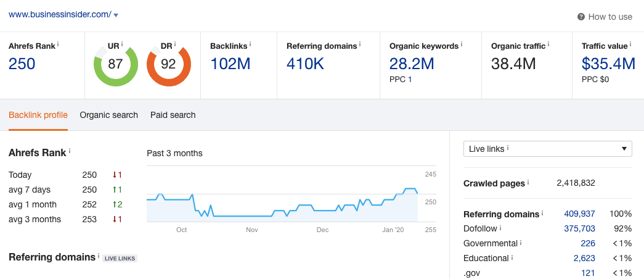The height and width of the screenshot is (279, 644).
Task: Click info icon beside Ahrefs Rank section heading
Action: [x=70, y=151]
